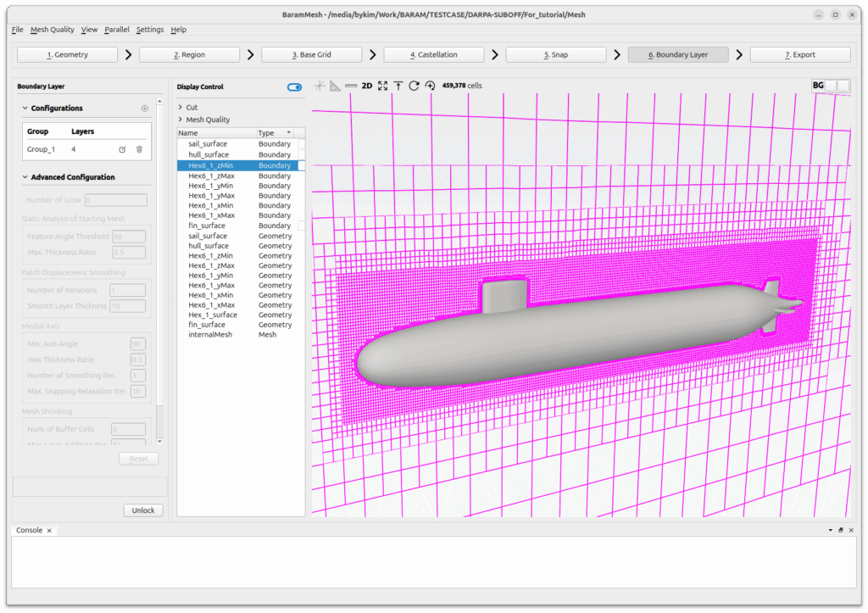The width and height of the screenshot is (868, 613).
Task: Select the Group_1 row in Configurations
Action: (x=86, y=149)
